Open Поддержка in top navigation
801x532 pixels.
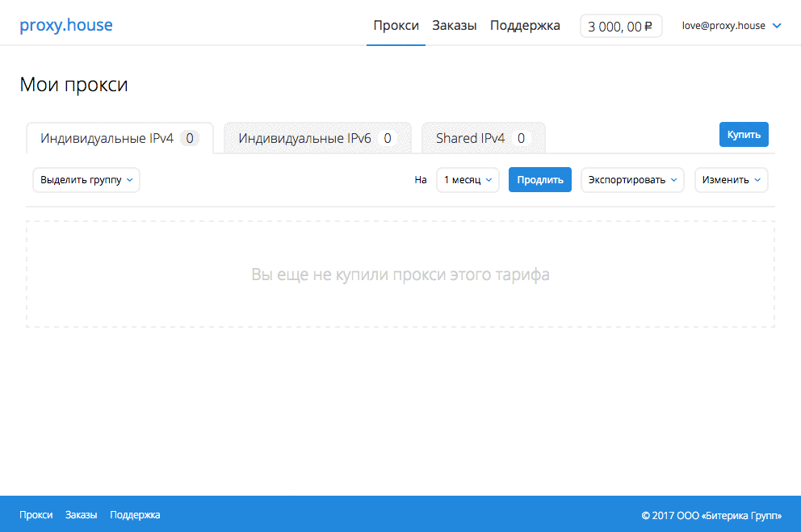525,26
